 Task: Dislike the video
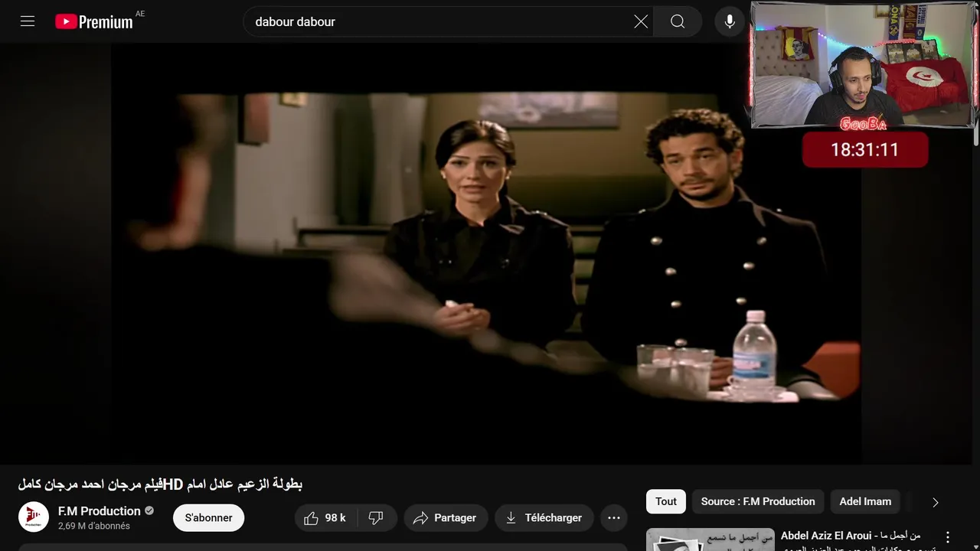click(376, 518)
